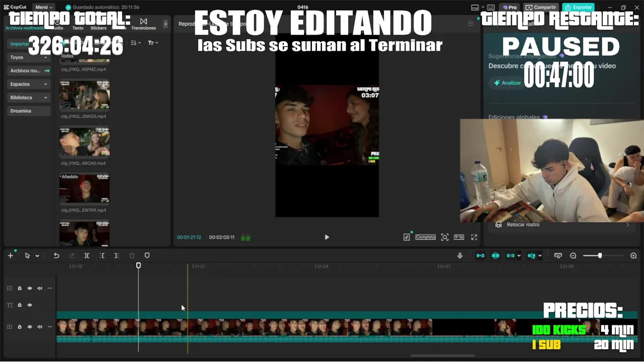
Task: Expand the Biblioteca section
Action: [x=29, y=98]
